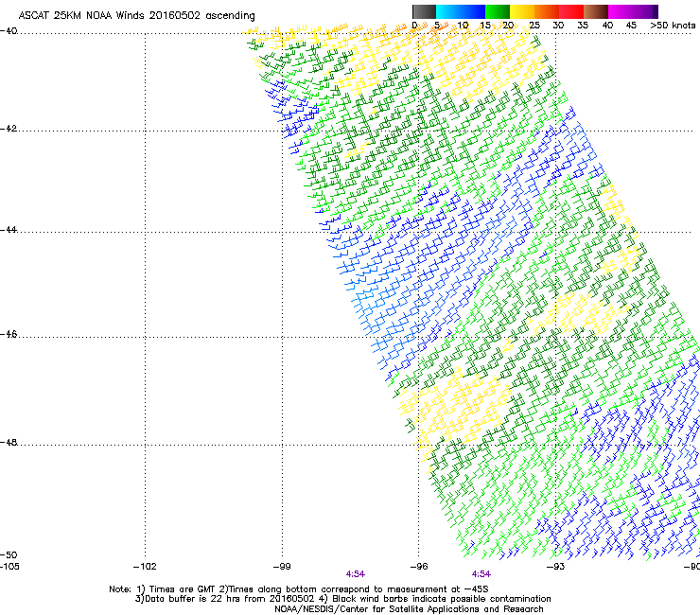
Task: Click the cyan 5-10 knots legend swatch
Action: (x=447, y=11)
